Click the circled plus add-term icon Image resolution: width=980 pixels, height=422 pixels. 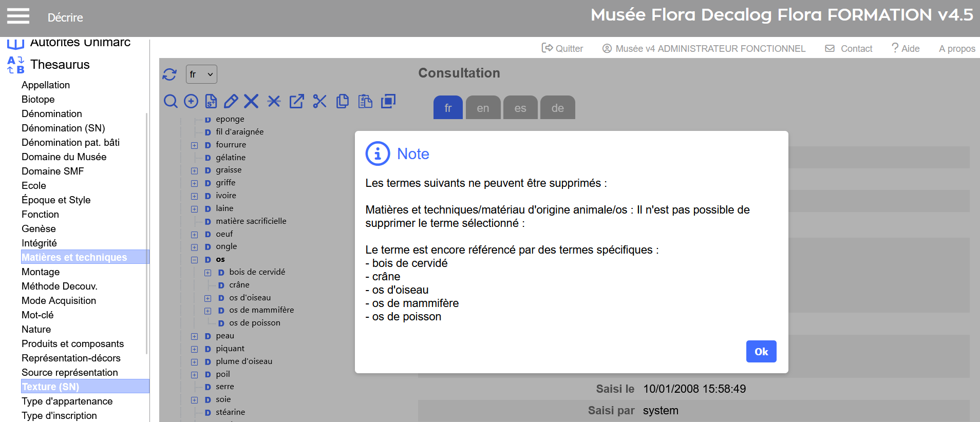tap(191, 101)
